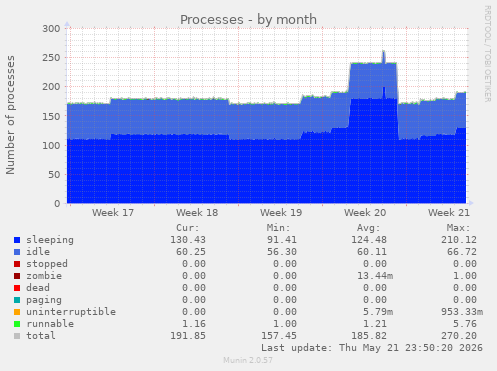Click the runnable legend color swatch
Viewport: 497px width, 371px height.
click(x=17, y=324)
